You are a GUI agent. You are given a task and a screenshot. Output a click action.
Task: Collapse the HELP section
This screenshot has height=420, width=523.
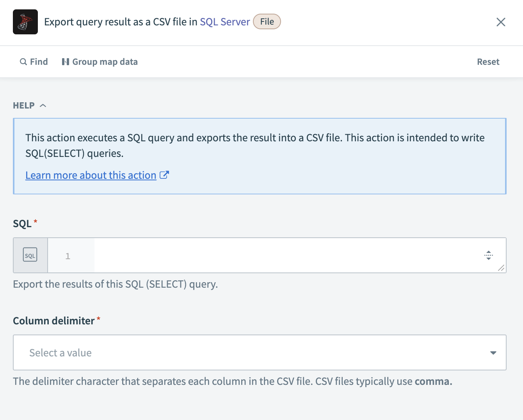[x=43, y=105]
